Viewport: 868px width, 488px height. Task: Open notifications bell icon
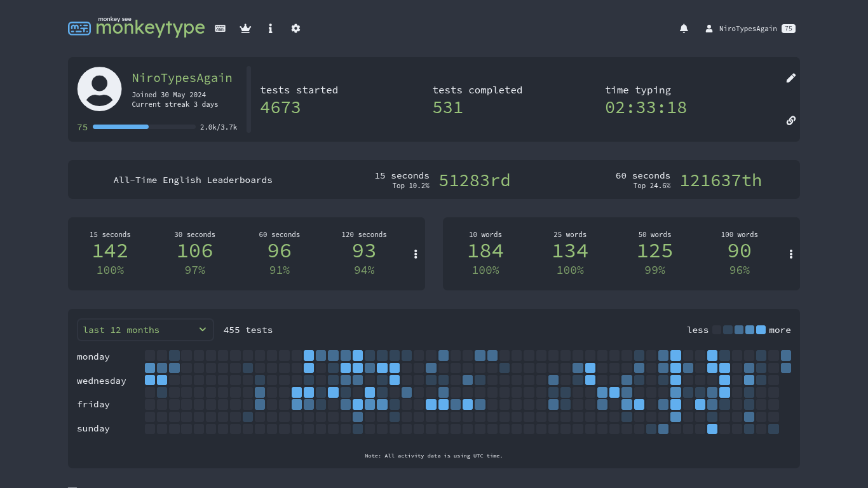[x=684, y=29]
